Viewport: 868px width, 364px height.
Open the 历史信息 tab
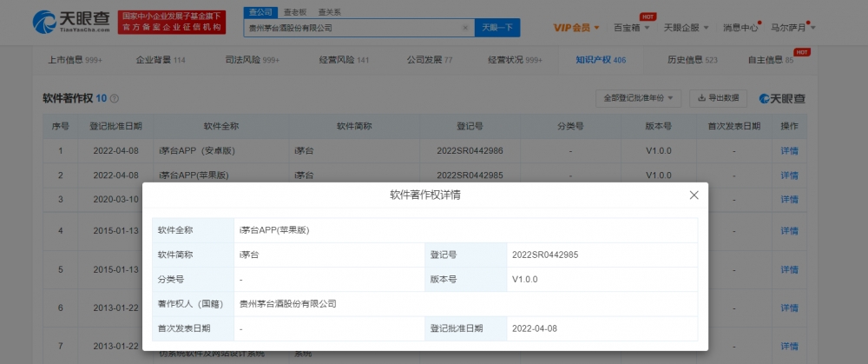[x=687, y=60]
